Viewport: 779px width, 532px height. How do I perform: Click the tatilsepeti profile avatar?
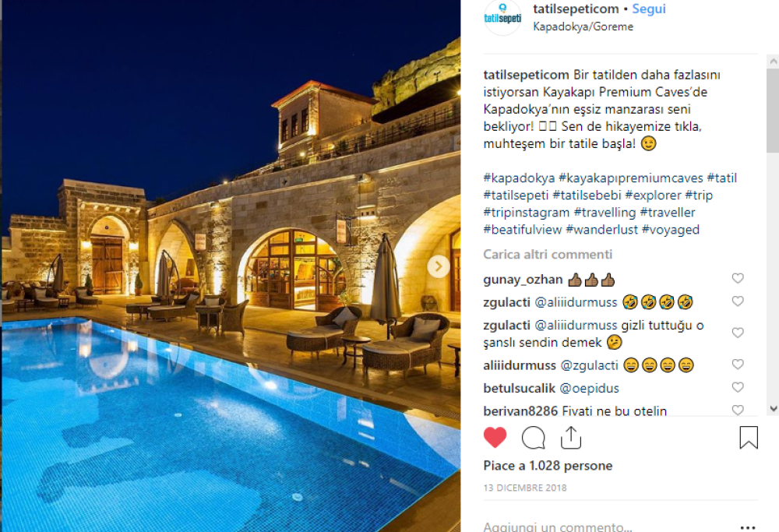click(502, 16)
